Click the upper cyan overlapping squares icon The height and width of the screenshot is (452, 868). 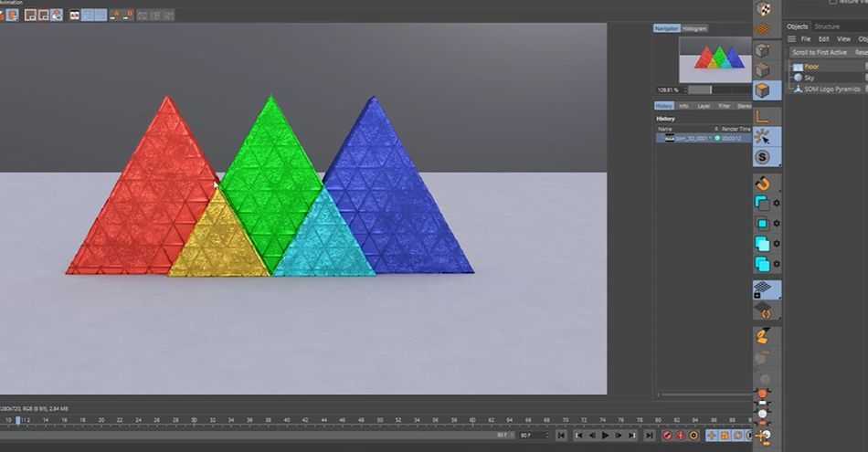coord(762,244)
